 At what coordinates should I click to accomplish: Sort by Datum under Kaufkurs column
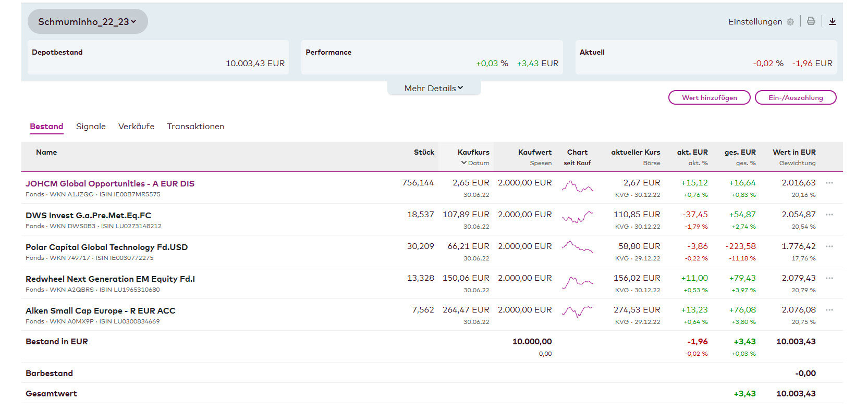[475, 163]
